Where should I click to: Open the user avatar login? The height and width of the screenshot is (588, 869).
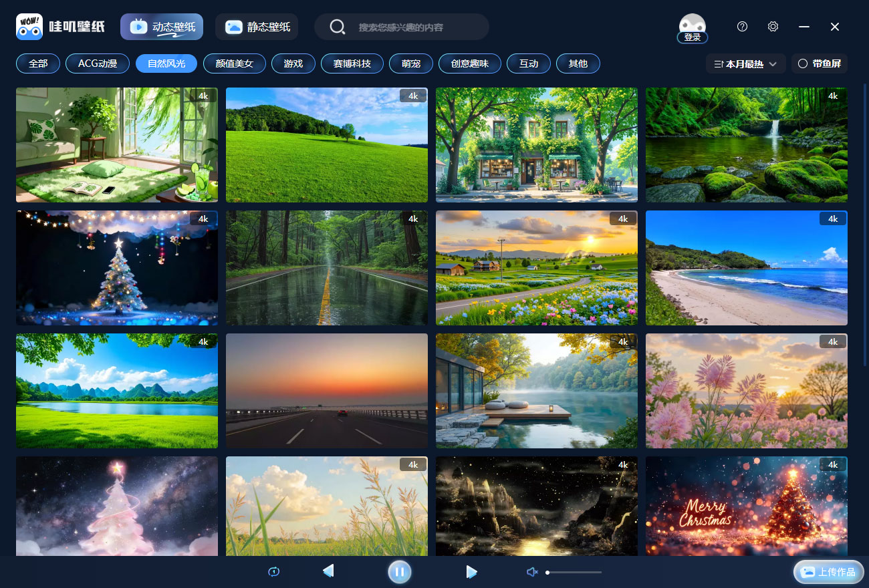click(x=693, y=24)
